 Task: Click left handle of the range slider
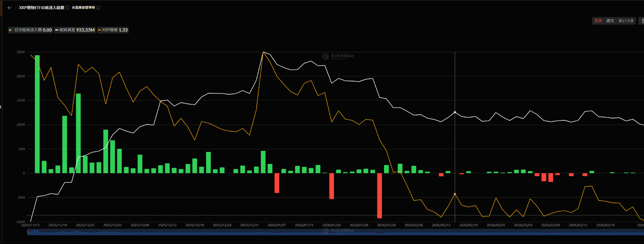(x=28, y=232)
